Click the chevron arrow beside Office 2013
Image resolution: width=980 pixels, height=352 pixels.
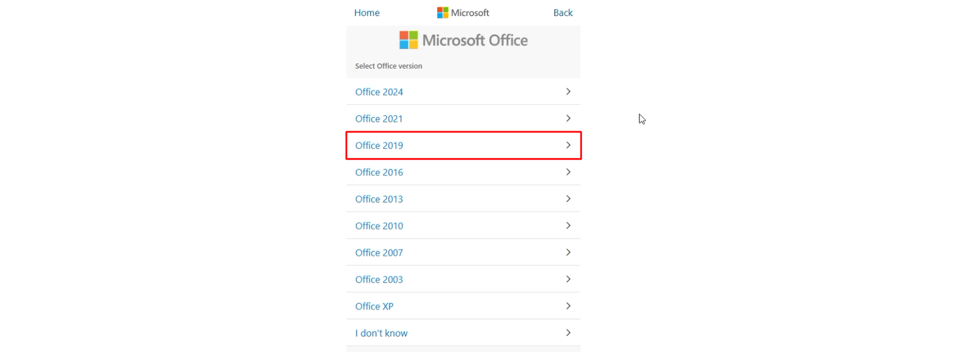click(568, 199)
